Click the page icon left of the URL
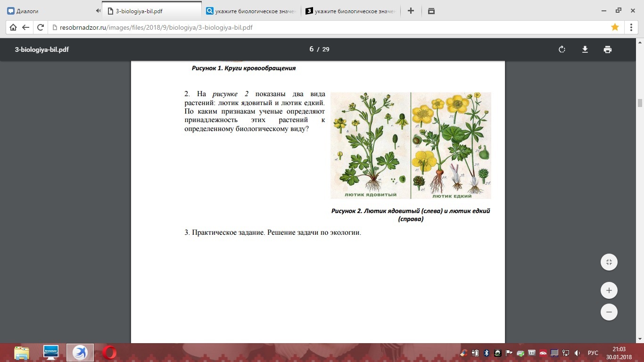644x362 pixels. (54, 27)
